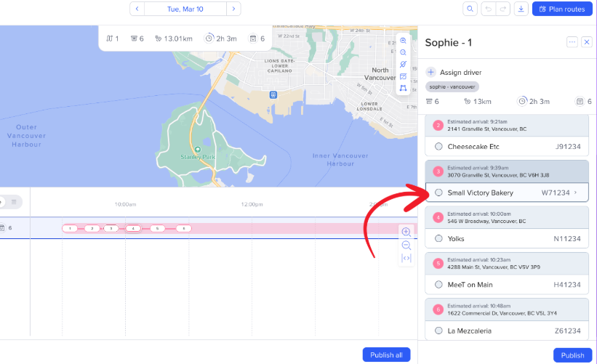Select the polygon draw map tool
Image resolution: width=597 pixels, height=364 pixels.
pos(403,88)
